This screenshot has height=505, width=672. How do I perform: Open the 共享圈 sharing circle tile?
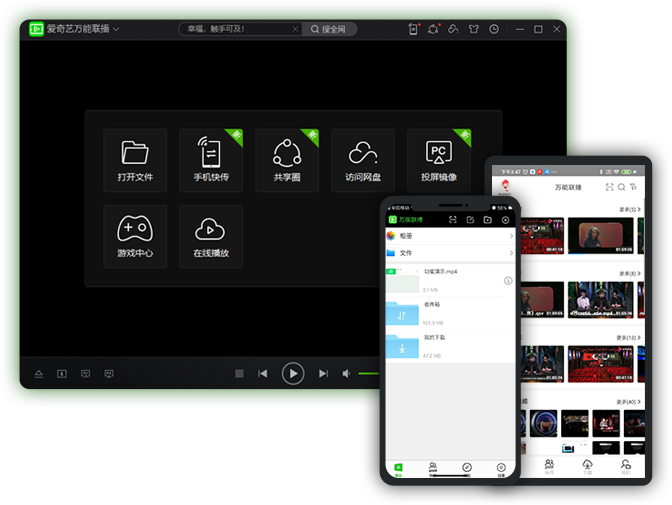click(287, 160)
